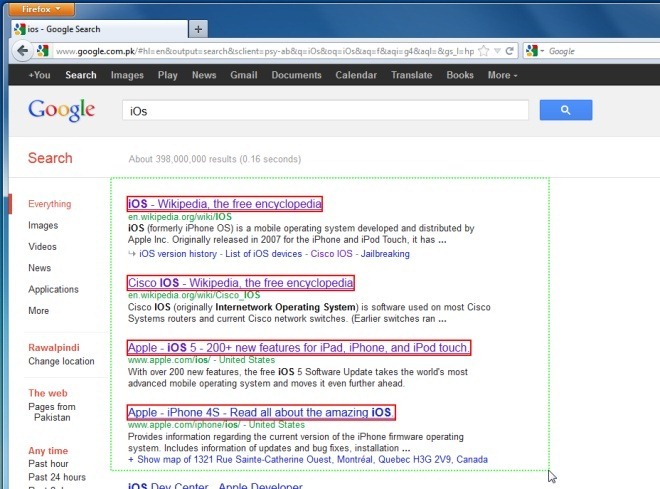Screen dimensions: 660x489
Task: Open 'Cisco IOS' sublink under first result
Action: tap(331, 254)
